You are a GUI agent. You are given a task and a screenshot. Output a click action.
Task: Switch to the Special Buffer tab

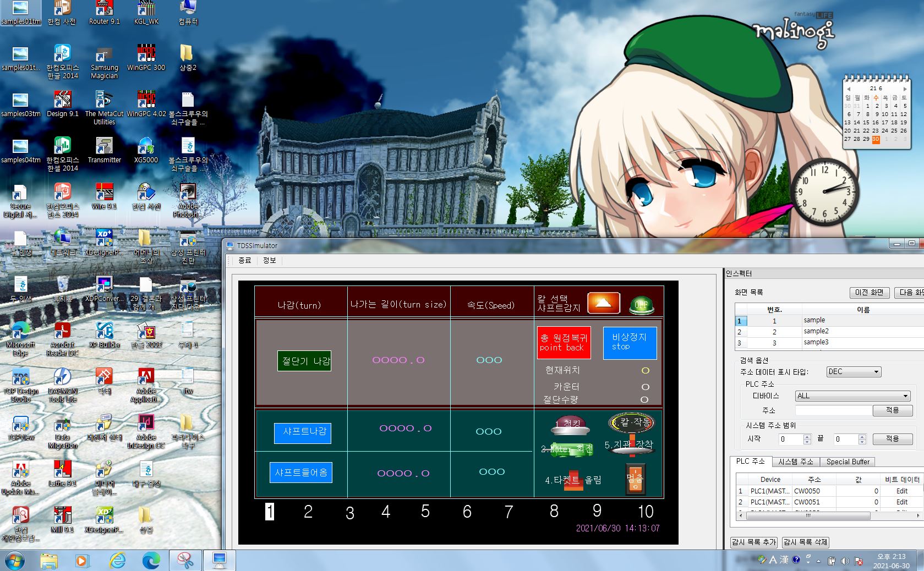click(848, 462)
